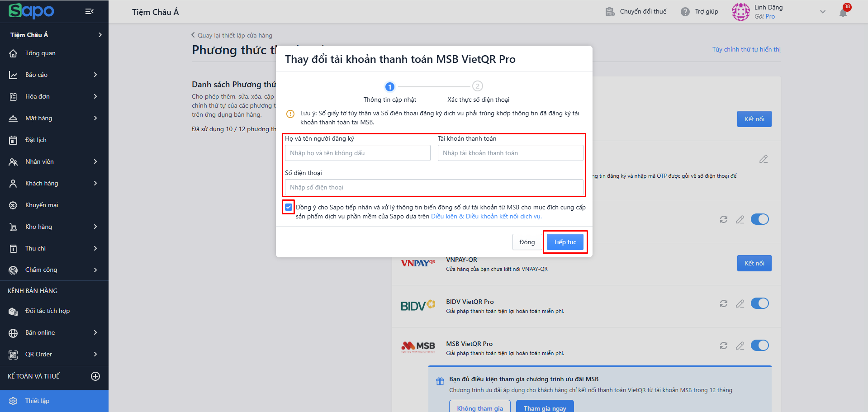868x412 pixels.
Task: Open Trợ giúp help
Action: tap(700, 11)
